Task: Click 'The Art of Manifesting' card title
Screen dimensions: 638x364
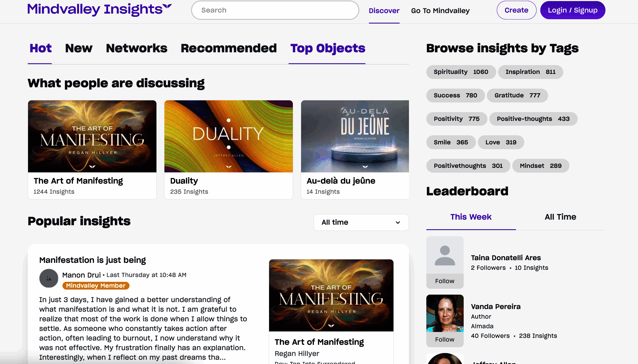Action: click(x=78, y=181)
